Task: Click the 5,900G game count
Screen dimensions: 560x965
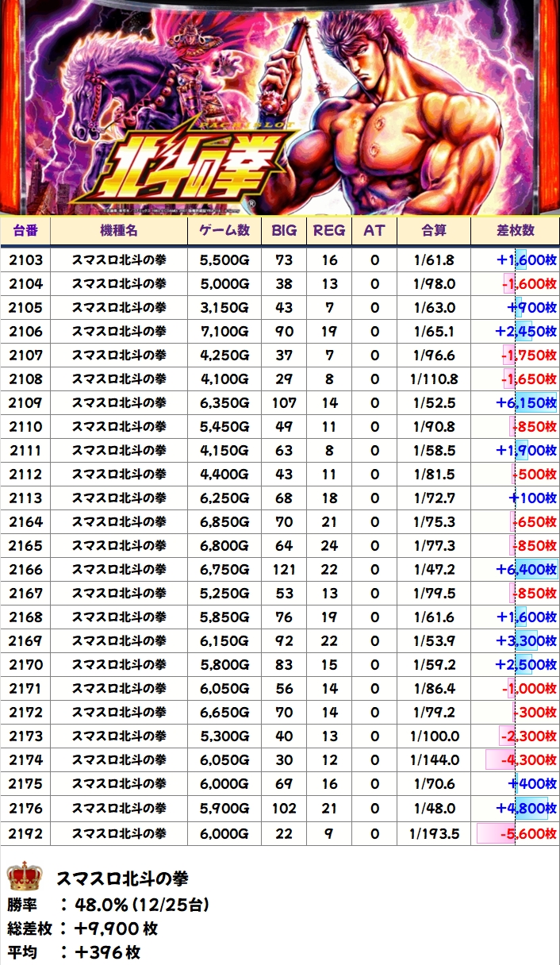Action: (224, 809)
